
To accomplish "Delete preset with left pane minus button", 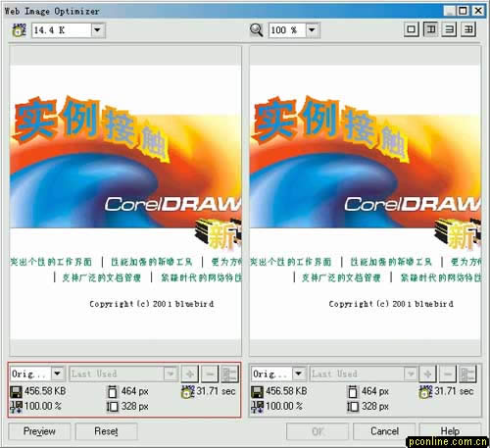I will (x=210, y=373).
